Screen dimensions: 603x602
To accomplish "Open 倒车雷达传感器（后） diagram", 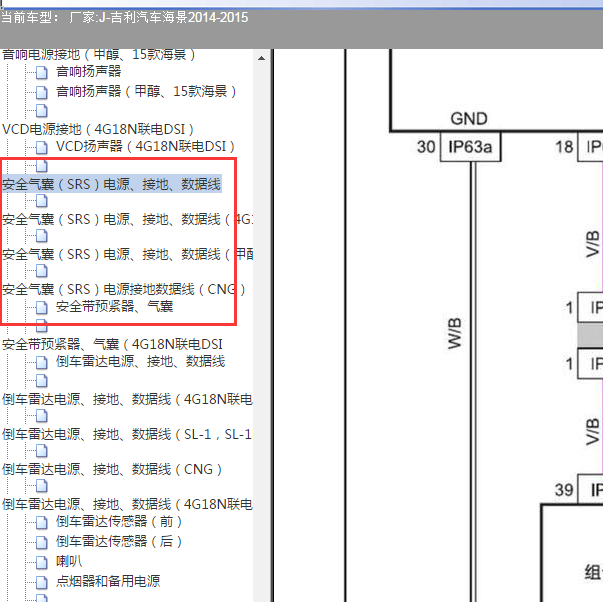I will [119, 542].
